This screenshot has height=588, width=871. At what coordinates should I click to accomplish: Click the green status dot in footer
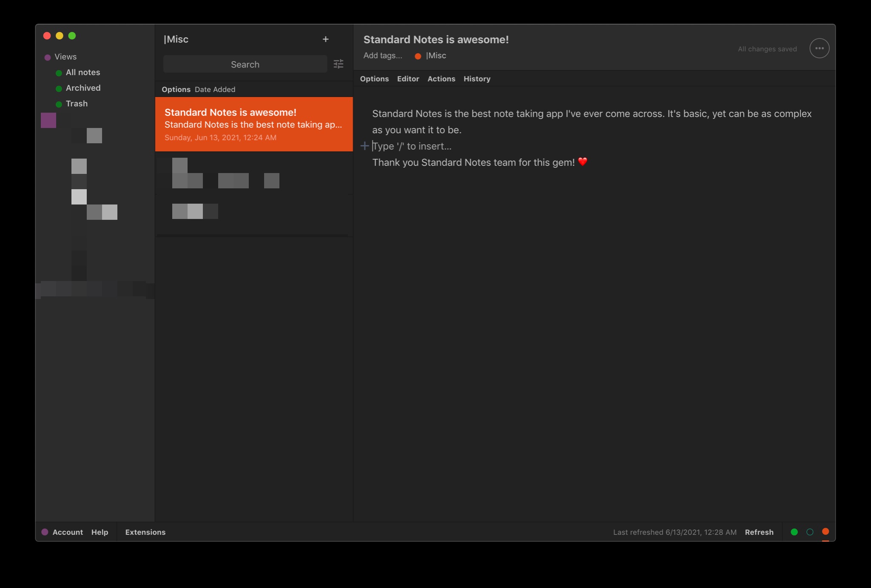click(x=794, y=532)
